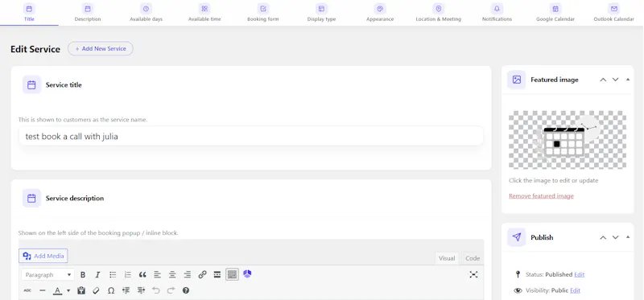The height and width of the screenshot is (300, 644).
Task: Go to the Description tab
Action: tap(88, 13)
